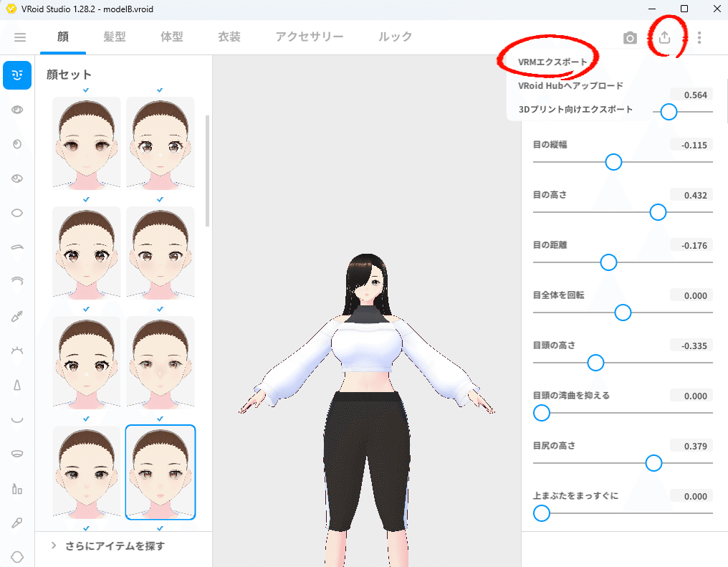Click the 目の縦幅 value field -0.115

coord(691,145)
